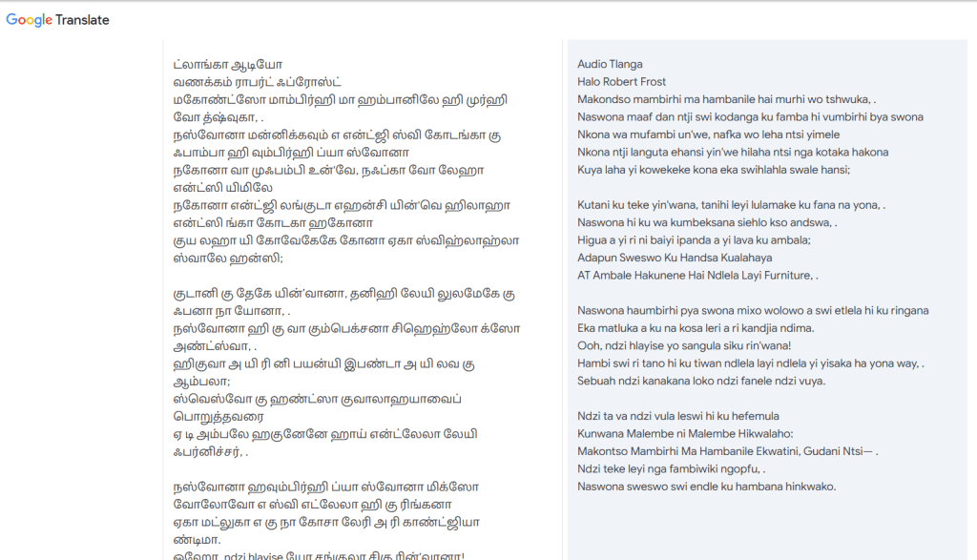Click the second Tamil line greeting Robert Frost
The image size is (977, 560).
(257, 83)
